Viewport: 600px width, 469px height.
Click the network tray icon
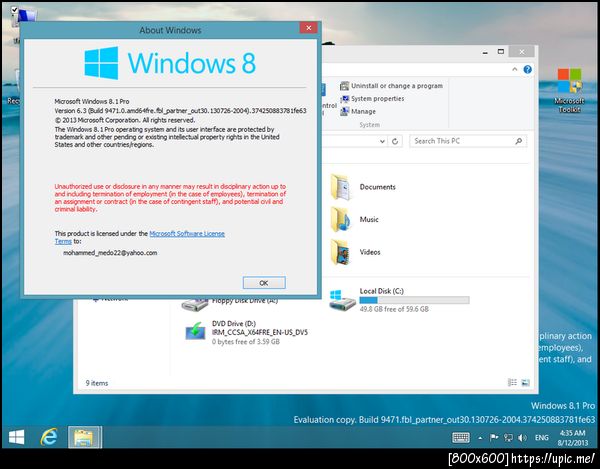[x=508, y=438]
